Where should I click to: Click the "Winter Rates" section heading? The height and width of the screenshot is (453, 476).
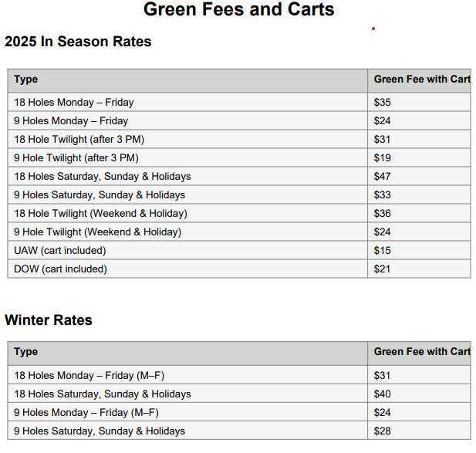click(49, 320)
